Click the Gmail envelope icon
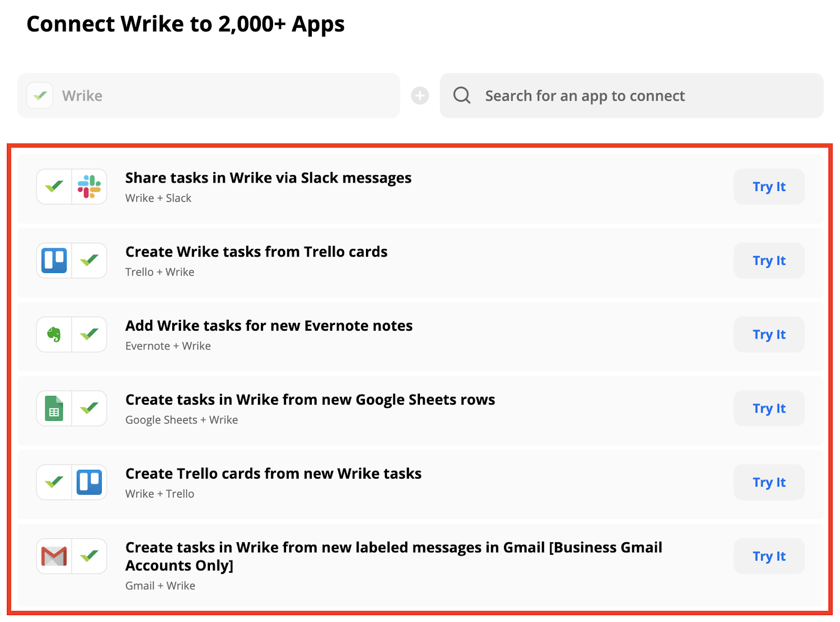Viewport: 840px width, 622px height. (54, 556)
